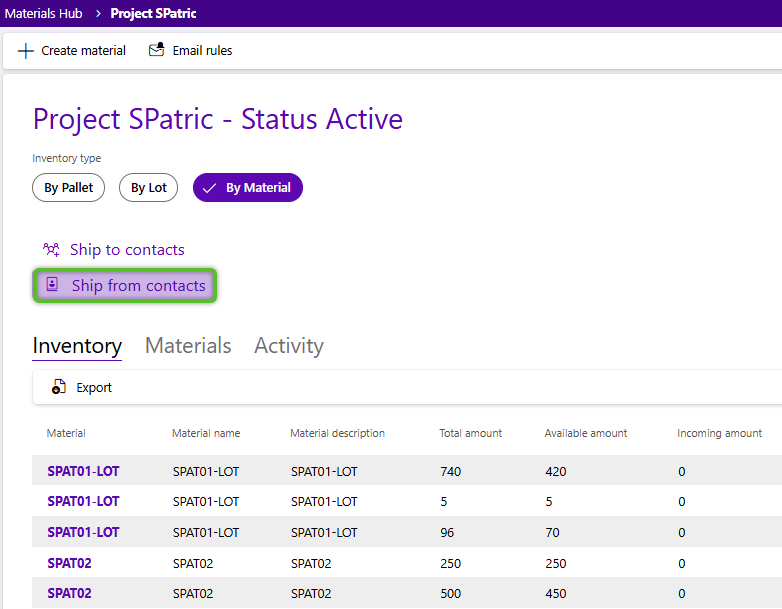Open the SPAT02 link with total 500
This screenshot has height=609, width=782.
[x=69, y=593]
